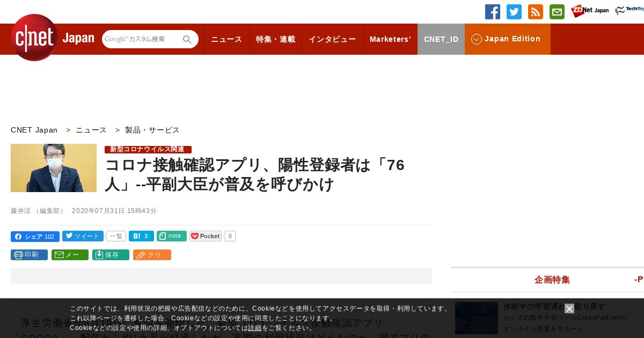The height and width of the screenshot is (338, 644).
Task: Visit the TechRepublic logo link
Action: (630, 11)
